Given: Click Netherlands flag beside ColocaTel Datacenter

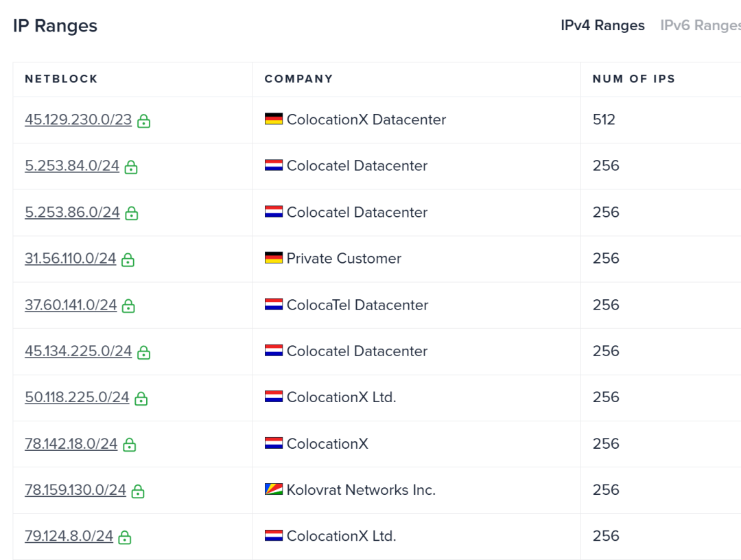Looking at the screenshot, I should pos(274,305).
